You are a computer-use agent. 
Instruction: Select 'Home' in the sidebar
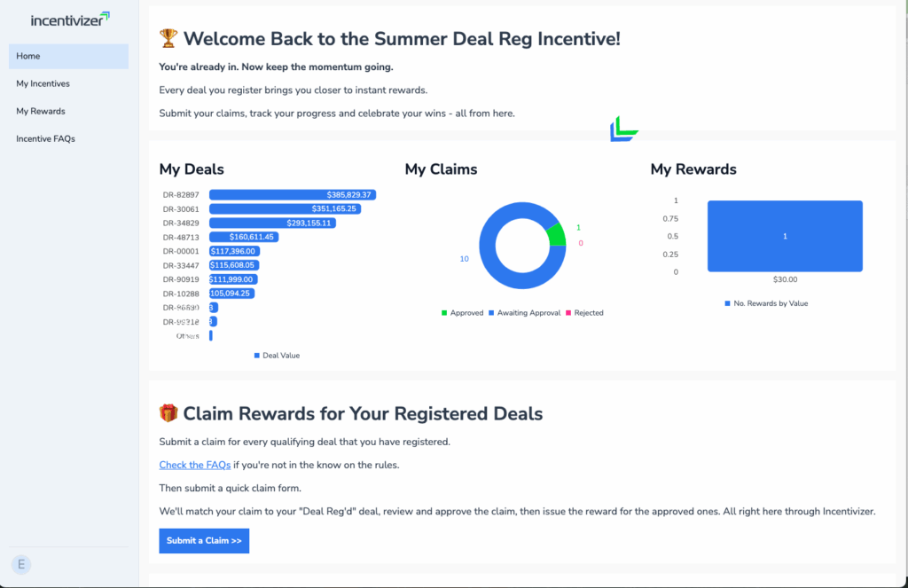(28, 56)
